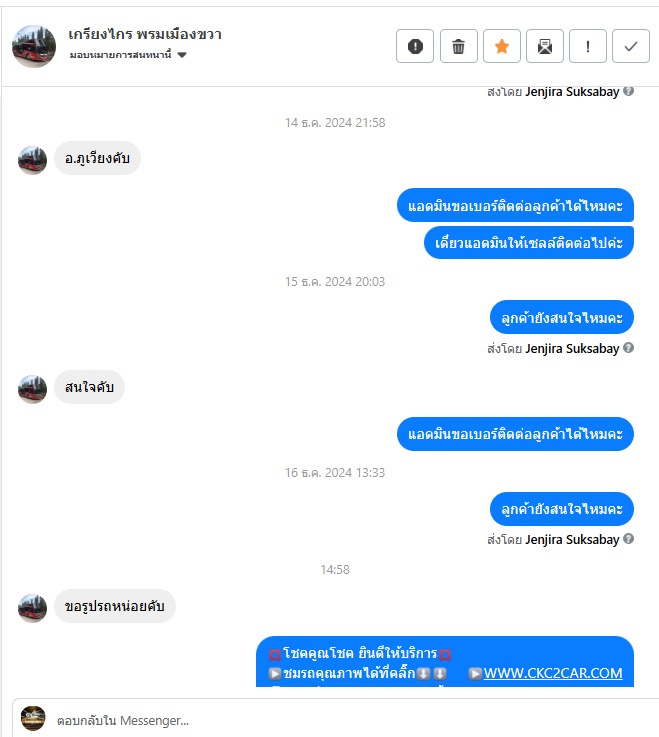The width and height of the screenshot is (659, 737).
Task: Select เดี๋ยวแอดมินให้เซลล์ติดต่อไปค่ะ sent message bubble
Action: click(x=529, y=243)
